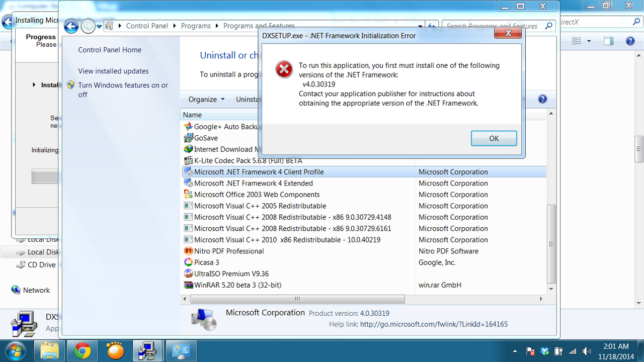This screenshot has width=644, height=362.
Task: Click the Action Center flag in the tray
Action: [530, 351]
